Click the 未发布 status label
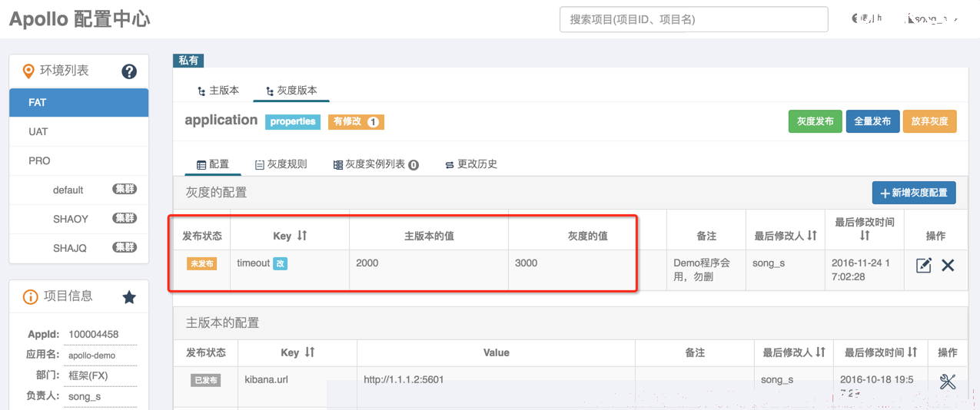 (201, 263)
